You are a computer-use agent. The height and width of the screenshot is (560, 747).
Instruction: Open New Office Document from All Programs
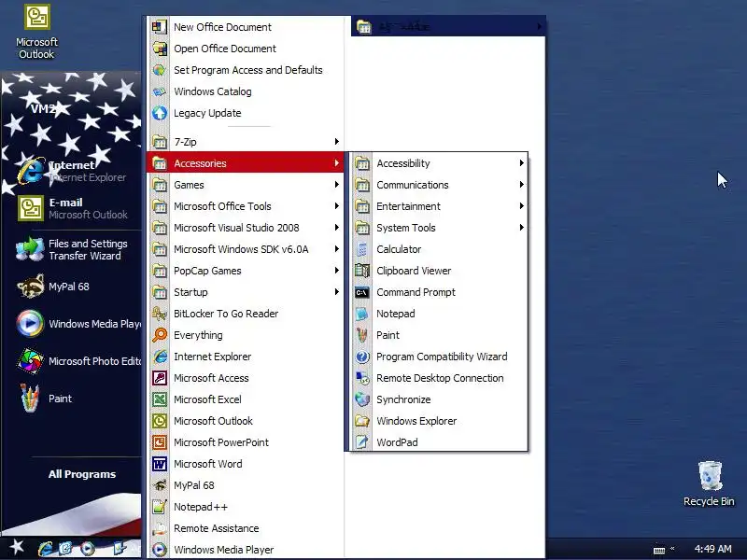point(246,27)
